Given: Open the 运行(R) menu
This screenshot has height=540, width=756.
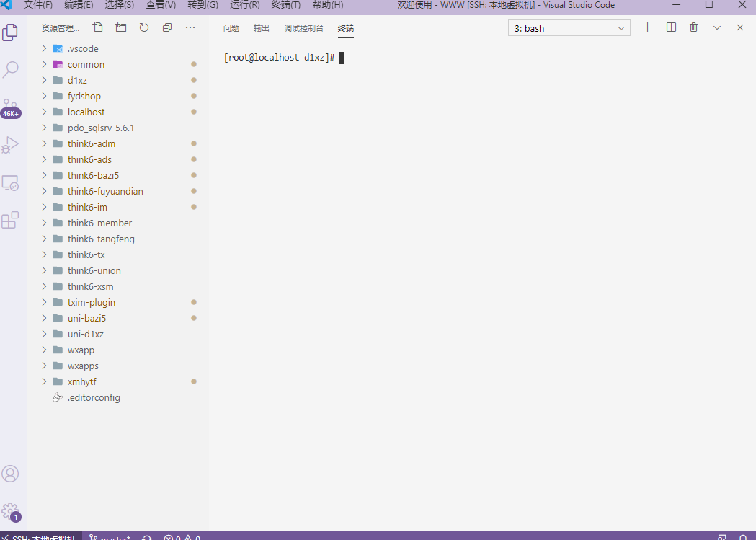Looking at the screenshot, I should coord(245,5).
